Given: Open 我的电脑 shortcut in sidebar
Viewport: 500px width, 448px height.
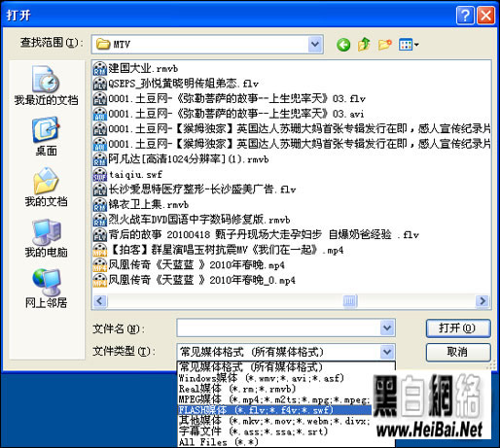Looking at the screenshot, I should tap(46, 238).
